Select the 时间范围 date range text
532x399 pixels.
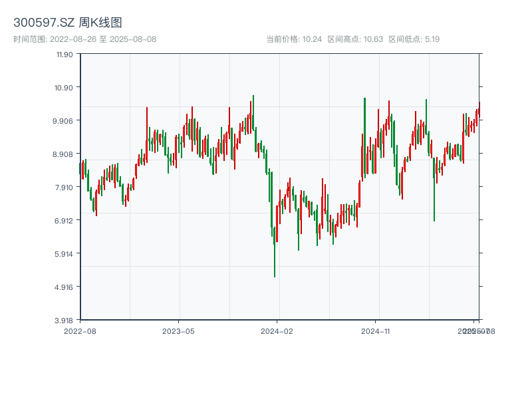84,39
